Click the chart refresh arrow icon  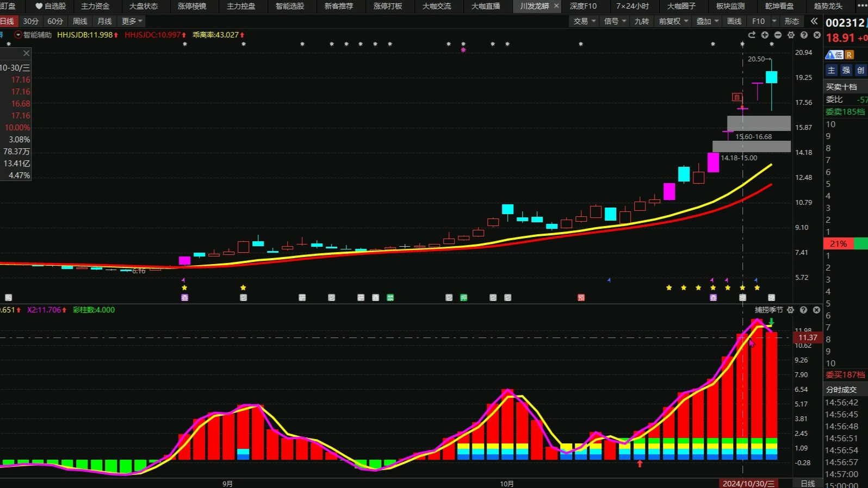coord(752,35)
